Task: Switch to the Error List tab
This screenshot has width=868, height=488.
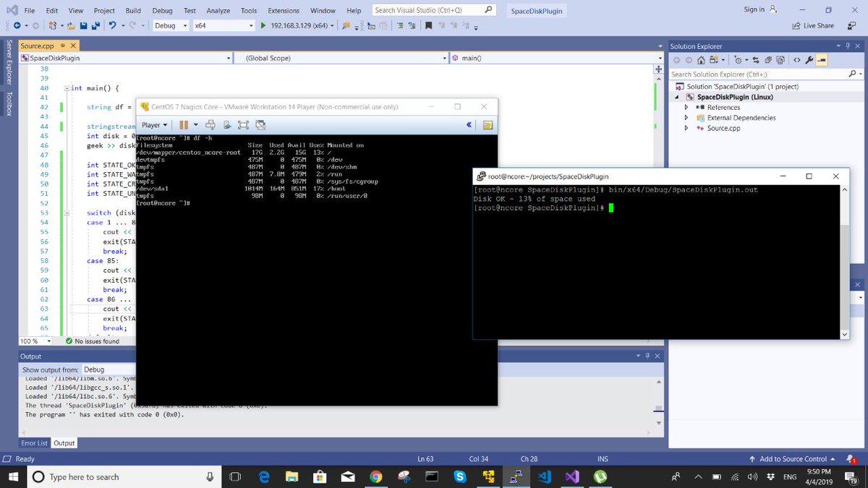Action: click(x=34, y=443)
